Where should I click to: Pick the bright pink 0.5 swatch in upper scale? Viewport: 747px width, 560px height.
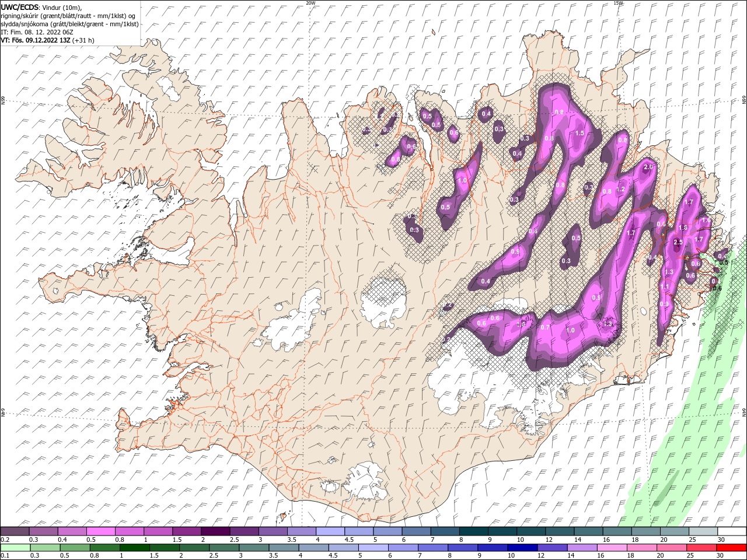tap(100, 531)
